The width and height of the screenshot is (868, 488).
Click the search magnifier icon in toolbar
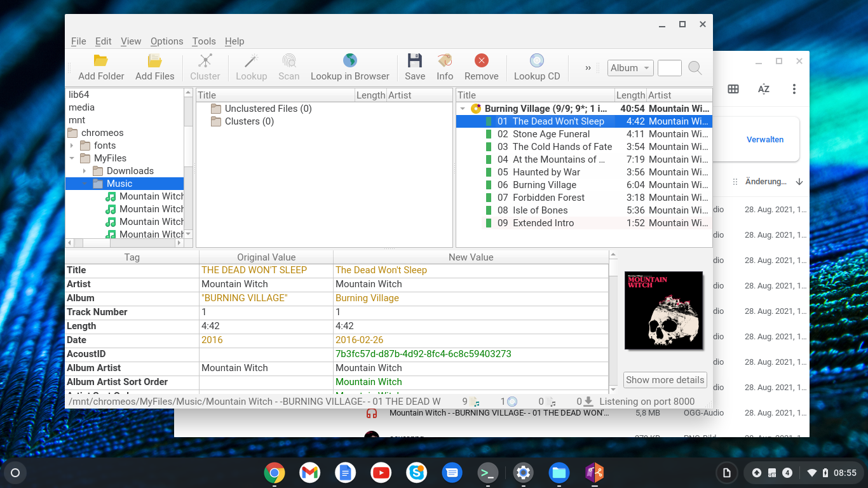click(695, 68)
